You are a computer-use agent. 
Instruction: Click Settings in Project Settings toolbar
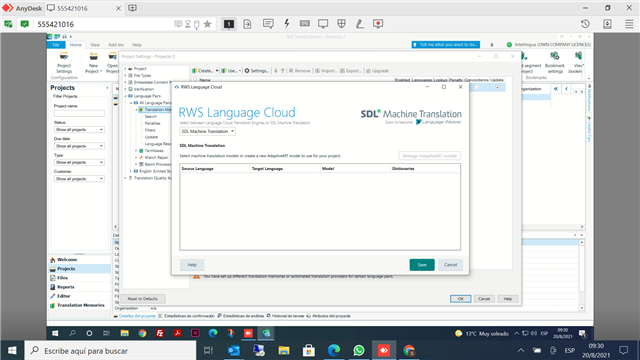click(x=257, y=71)
